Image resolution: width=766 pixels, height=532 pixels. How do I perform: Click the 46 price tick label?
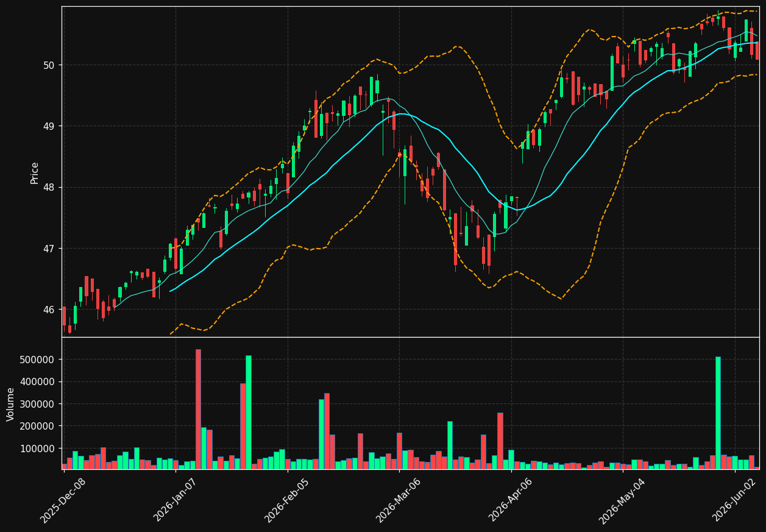click(x=49, y=310)
